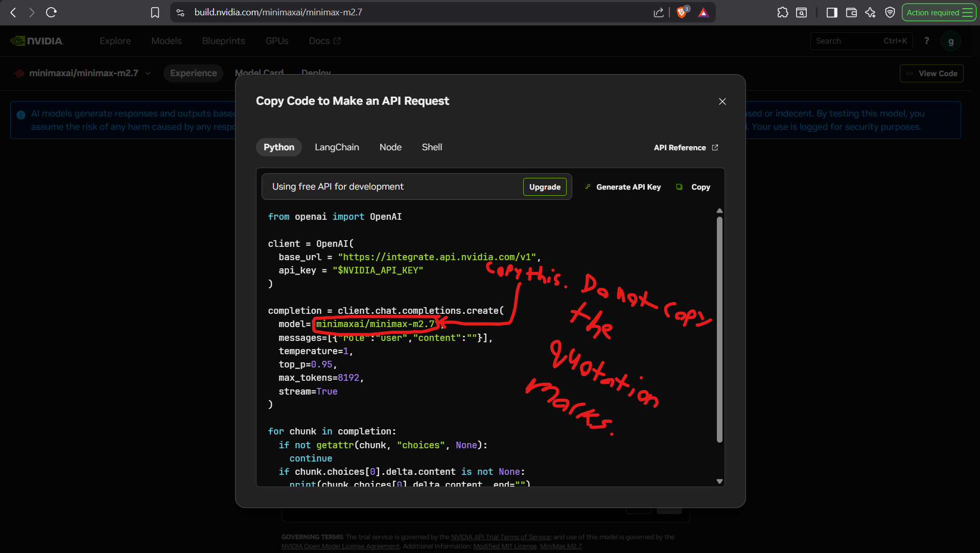This screenshot has width=980, height=553.
Task: Switch to the Shell code tab
Action: tap(432, 147)
